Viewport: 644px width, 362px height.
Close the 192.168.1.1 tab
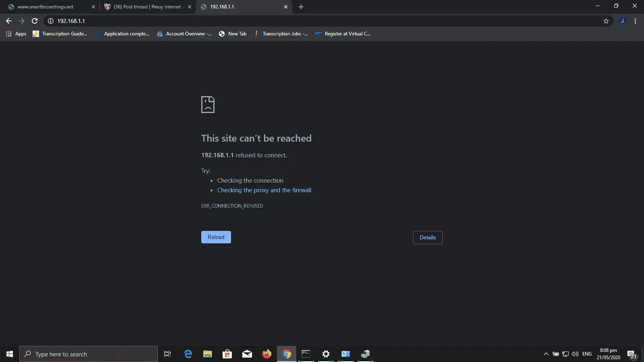tap(286, 7)
